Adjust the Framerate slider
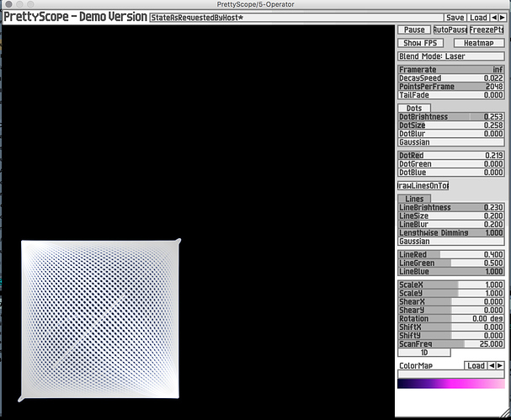511x420 pixels. click(x=451, y=70)
